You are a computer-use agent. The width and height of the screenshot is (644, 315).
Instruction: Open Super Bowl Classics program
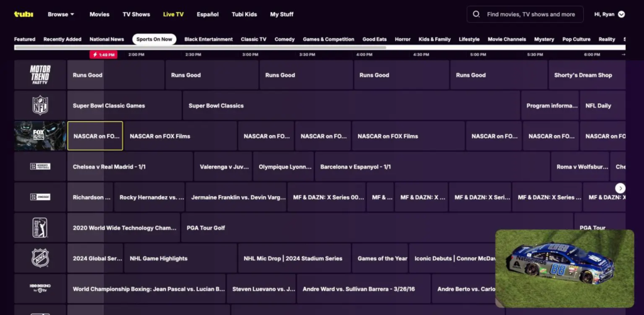point(352,105)
